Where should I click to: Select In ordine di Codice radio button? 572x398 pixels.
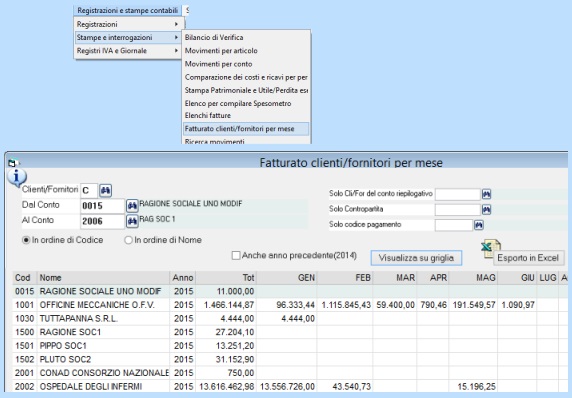click(x=26, y=240)
